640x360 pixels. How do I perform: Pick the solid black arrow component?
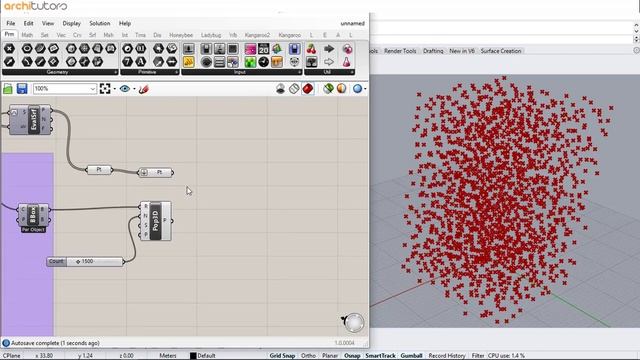pyautogui.click(x=329, y=49)
